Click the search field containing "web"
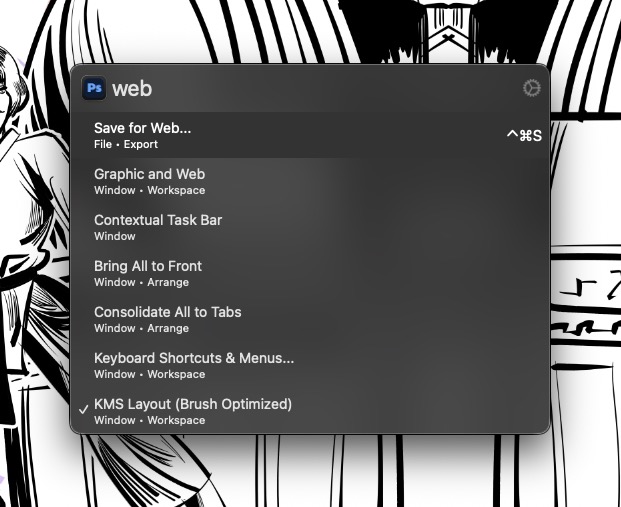 point(300,88)
